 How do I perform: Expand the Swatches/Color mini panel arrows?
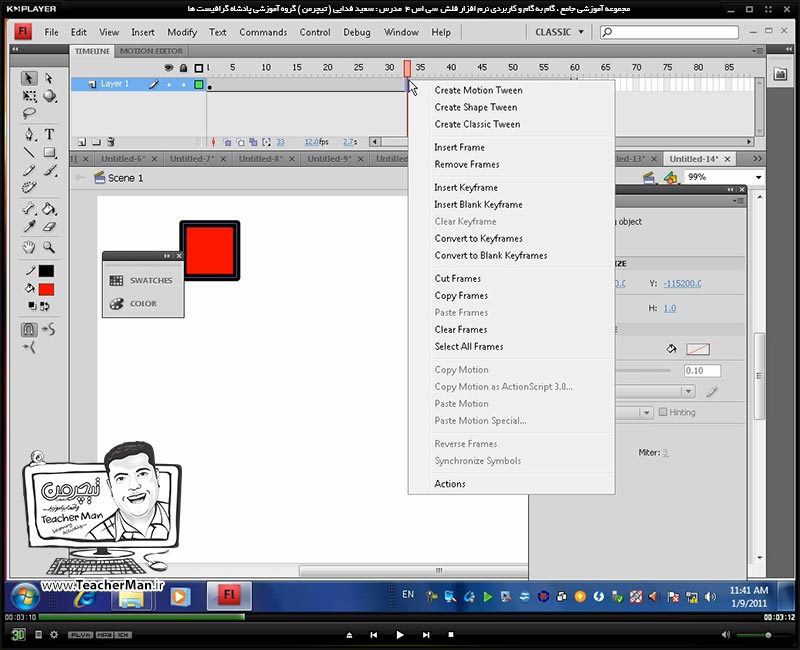tap(167, 256)
